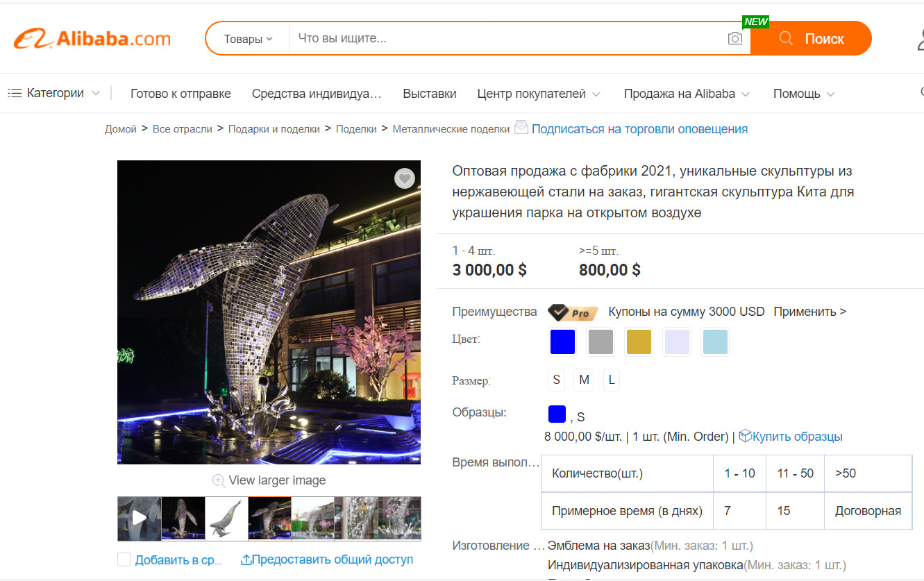Click the blue sample swatch in Образцы row
924x581 pixels.
557,414
